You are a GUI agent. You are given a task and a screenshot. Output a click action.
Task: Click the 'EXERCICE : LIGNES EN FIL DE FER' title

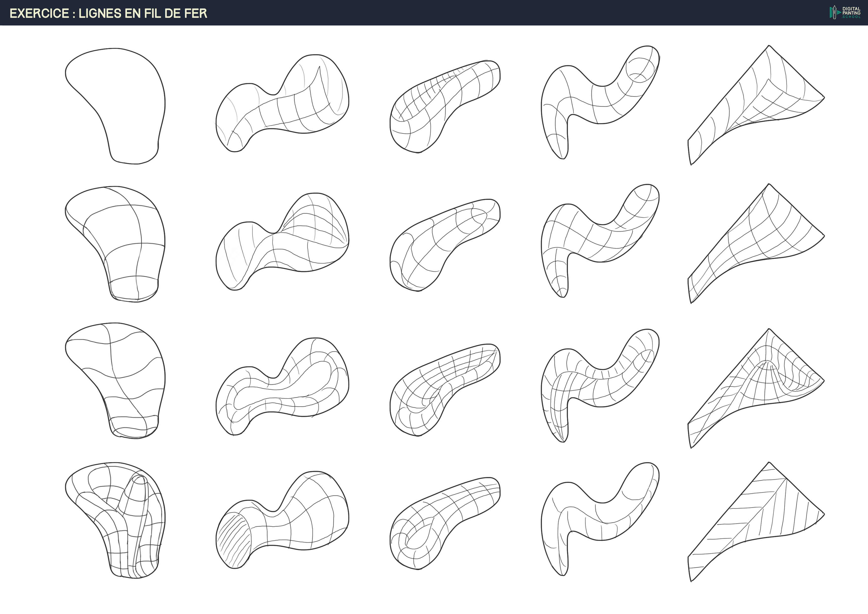click(108, 13)
